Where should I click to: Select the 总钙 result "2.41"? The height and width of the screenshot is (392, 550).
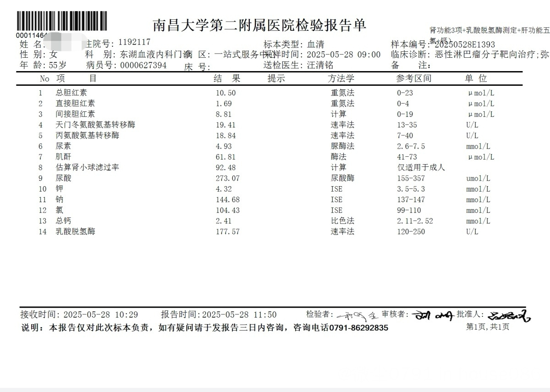pos(224,221)
